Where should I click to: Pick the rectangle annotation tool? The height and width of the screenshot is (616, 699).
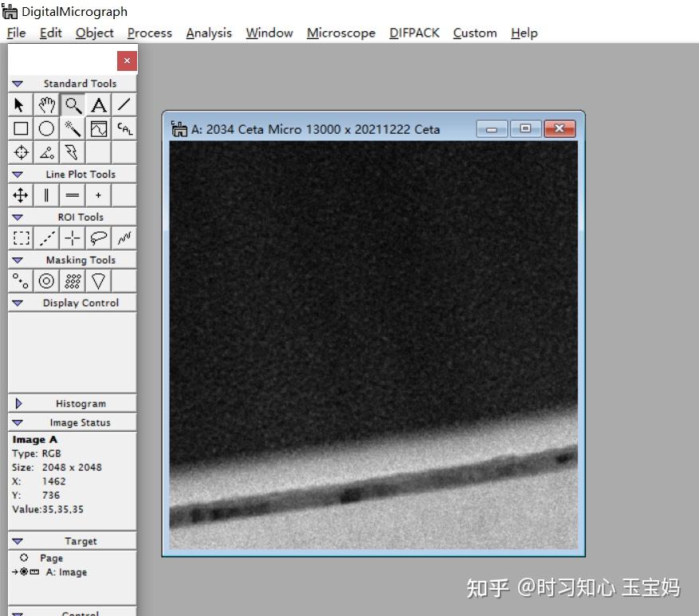click(21, 129)
